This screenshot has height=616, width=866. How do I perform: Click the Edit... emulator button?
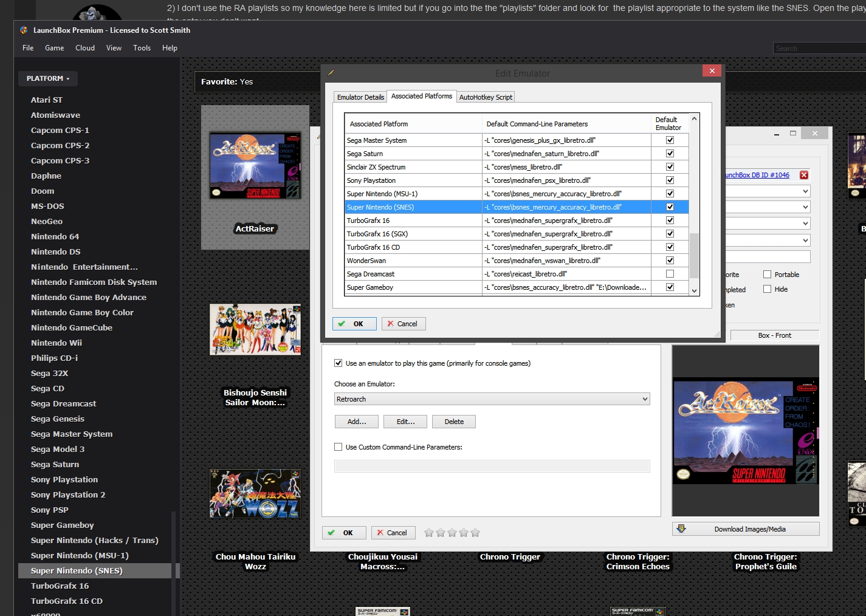tap(405, 422)
